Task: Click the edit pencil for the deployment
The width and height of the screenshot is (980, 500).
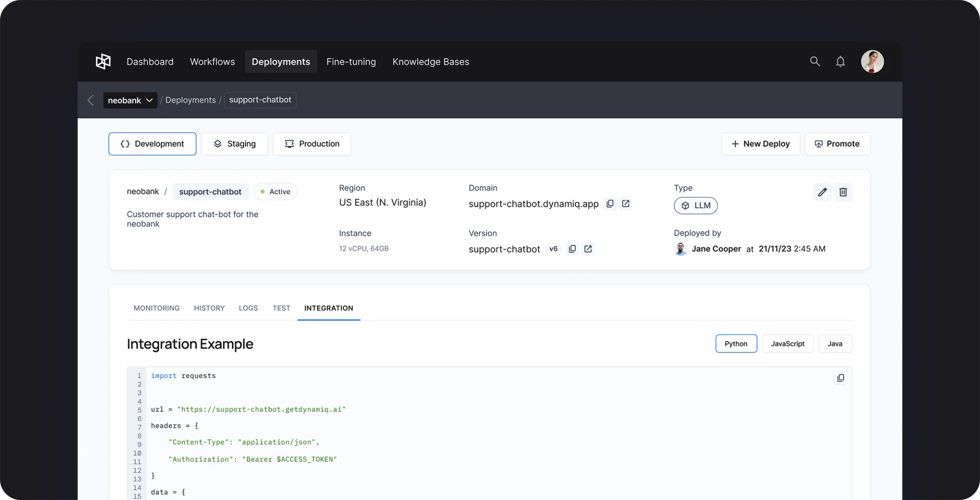Action: (822, 192)
